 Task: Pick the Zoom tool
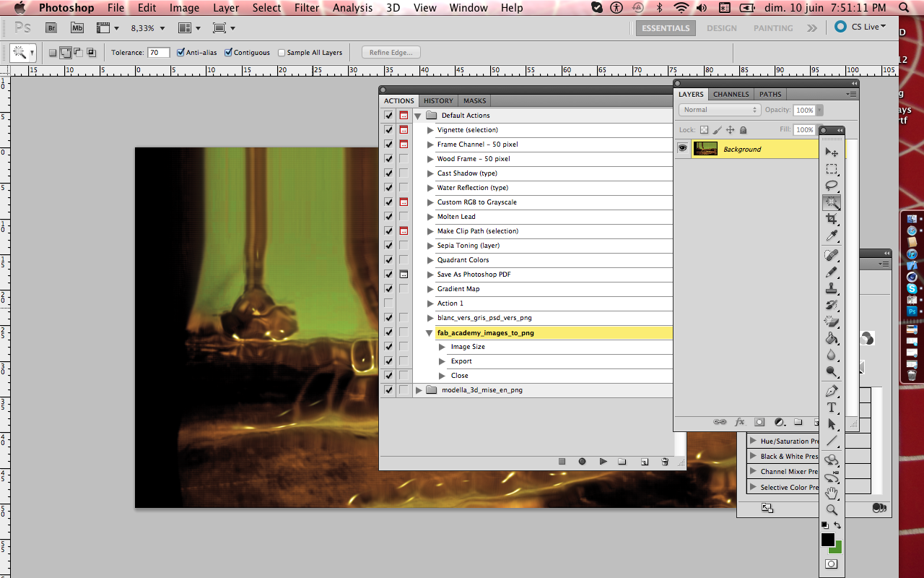click(832, 509)
